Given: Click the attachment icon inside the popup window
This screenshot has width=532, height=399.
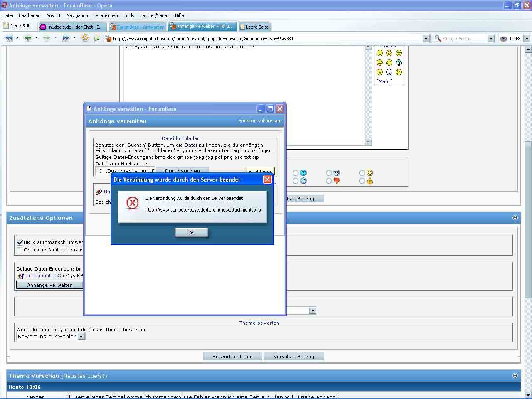Looking at the screenshot, I should (x=99, y=192).
